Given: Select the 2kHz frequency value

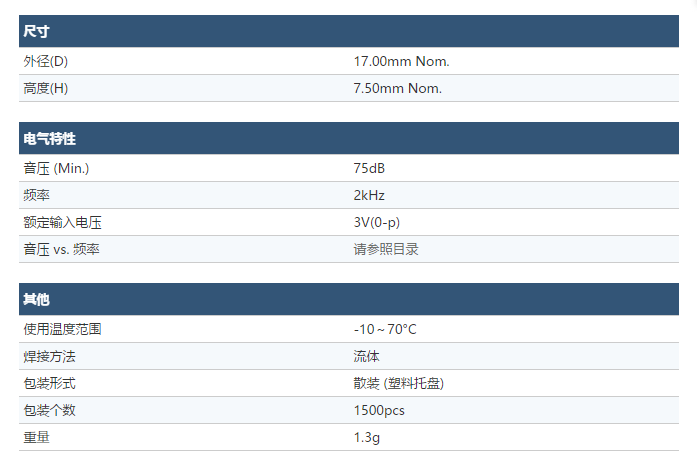Looking at the screenshot, I should point(369,195).
